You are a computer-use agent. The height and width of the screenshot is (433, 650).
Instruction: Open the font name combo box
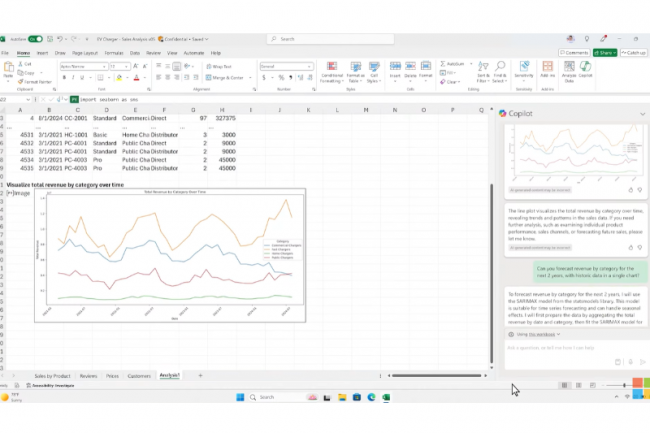81,66
